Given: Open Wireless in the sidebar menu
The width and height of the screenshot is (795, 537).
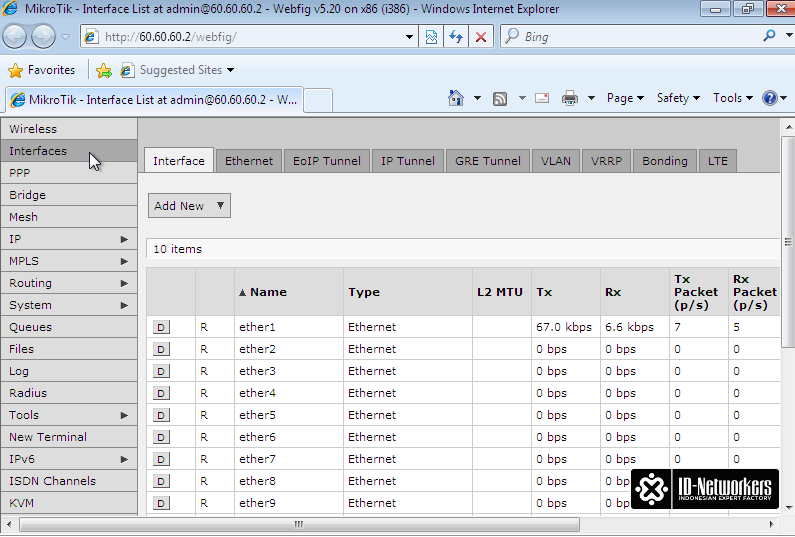Looking at the screenshot, I should pyautogui.click(x=69, y=129).
